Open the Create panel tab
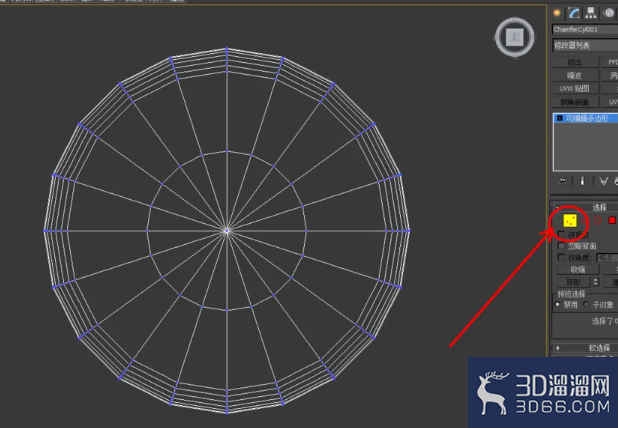The height and width of the screenshot is (428, 618). point(557,12)
